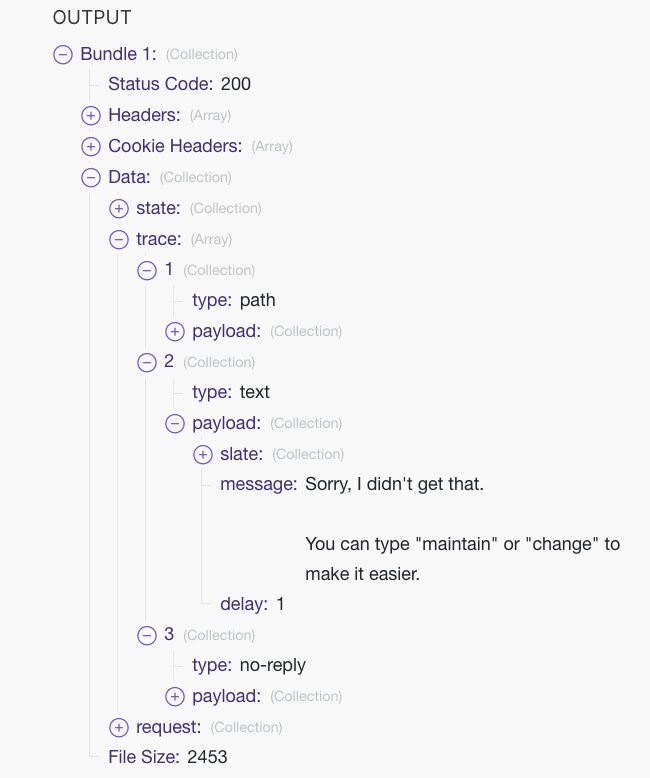650x778 pixels.
Task: Expand the request collection
Action: (119, 728)
